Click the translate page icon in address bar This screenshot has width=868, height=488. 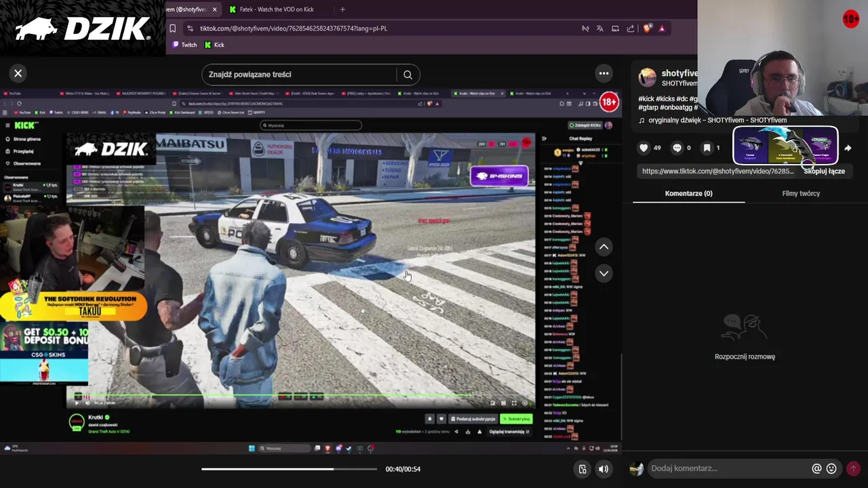[599, 28]
